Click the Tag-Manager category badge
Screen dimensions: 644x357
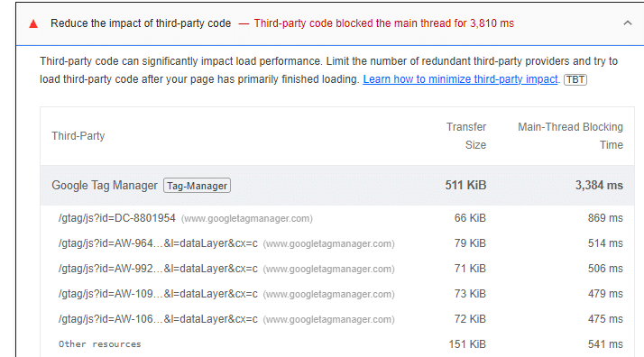tap(198, 186)
